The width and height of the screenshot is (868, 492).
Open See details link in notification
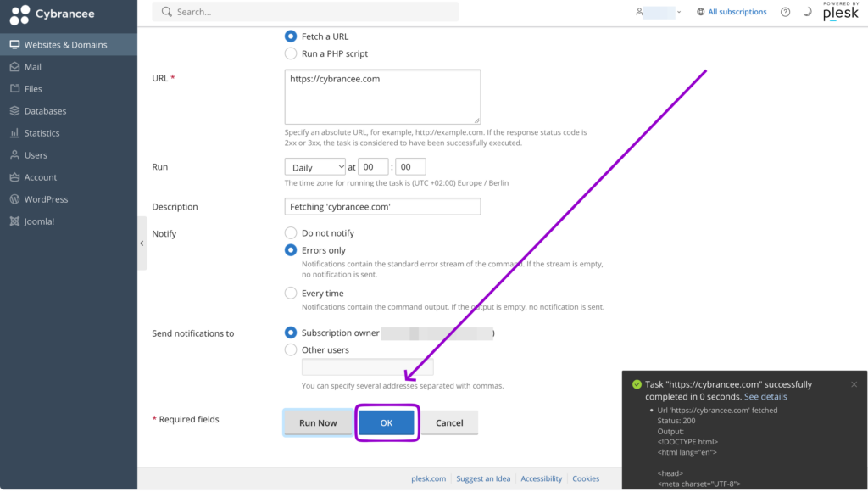point(765,397)
